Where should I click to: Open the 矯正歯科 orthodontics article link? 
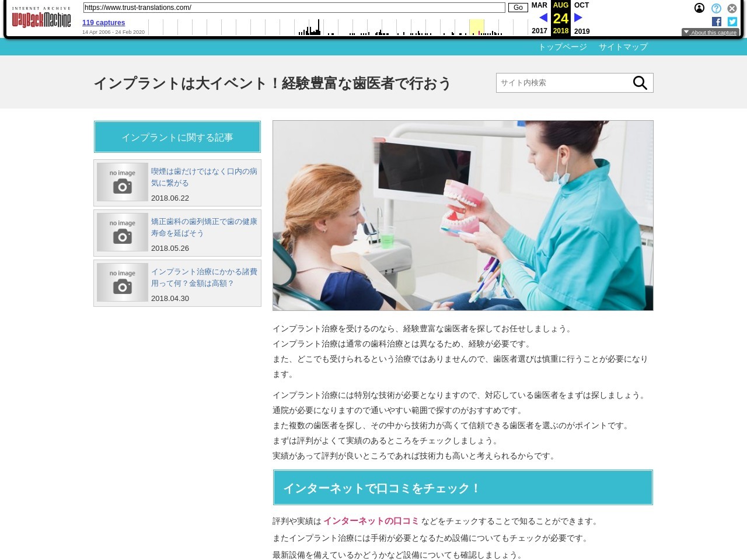204,227
